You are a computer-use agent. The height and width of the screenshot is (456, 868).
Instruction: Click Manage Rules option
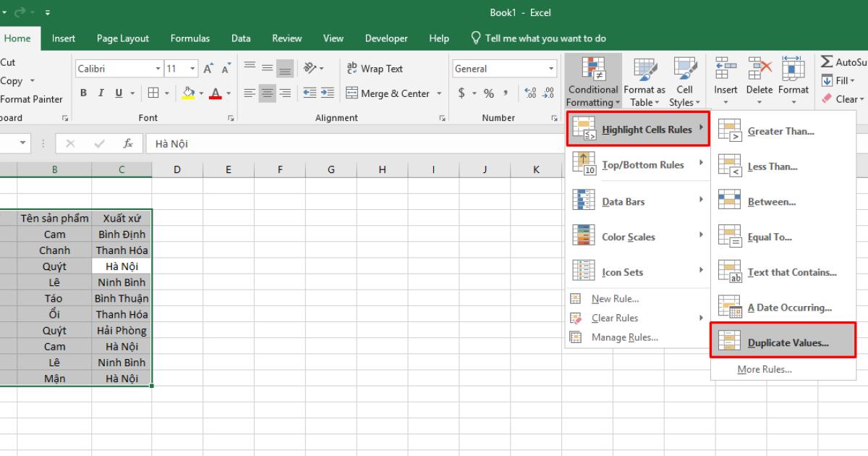coord(624,337)
